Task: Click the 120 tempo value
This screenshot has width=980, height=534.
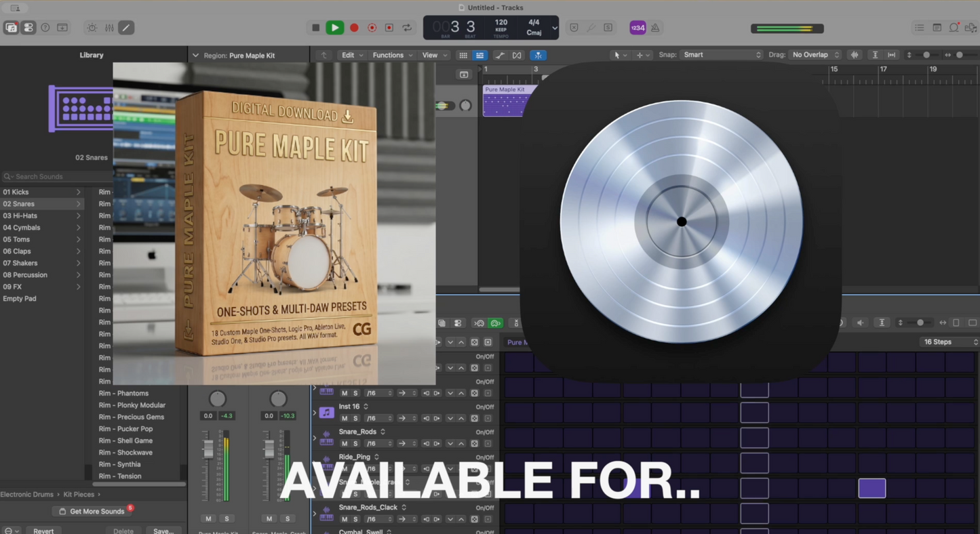Action: tap(501, 22)
